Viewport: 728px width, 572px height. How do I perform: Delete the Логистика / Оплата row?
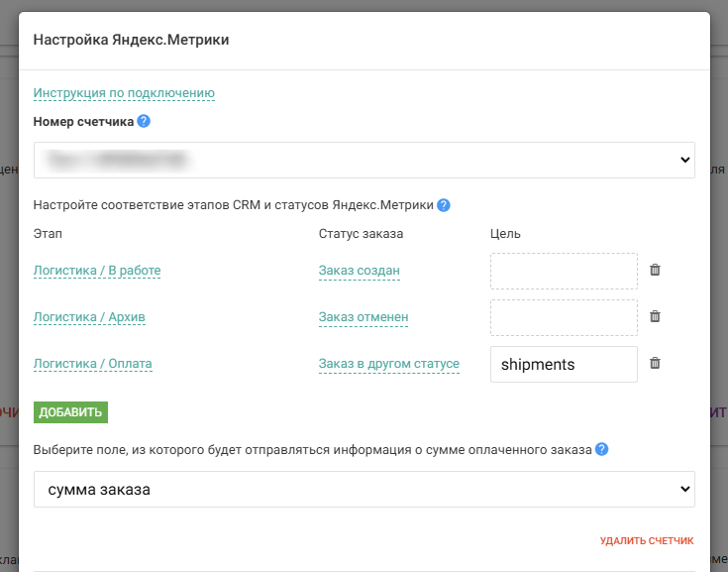pyautogui.click(x=655, y=363)
